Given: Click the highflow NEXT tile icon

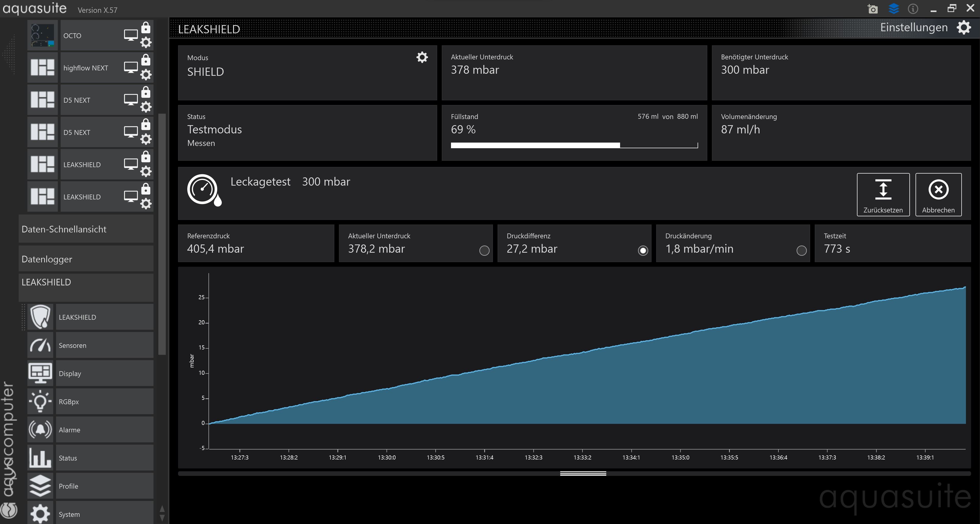Looking at the screenshot, I should click(x=43, y=67).
